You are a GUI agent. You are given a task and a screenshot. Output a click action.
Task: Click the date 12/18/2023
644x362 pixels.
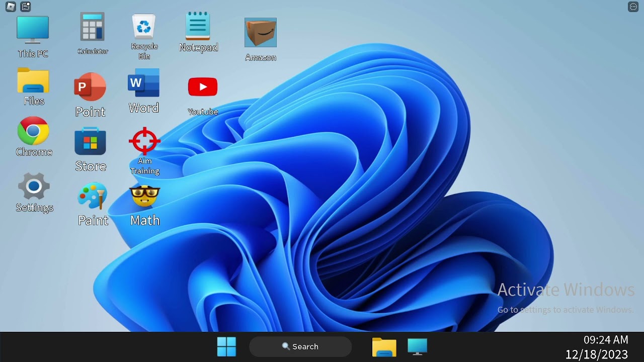click(597, 354)
